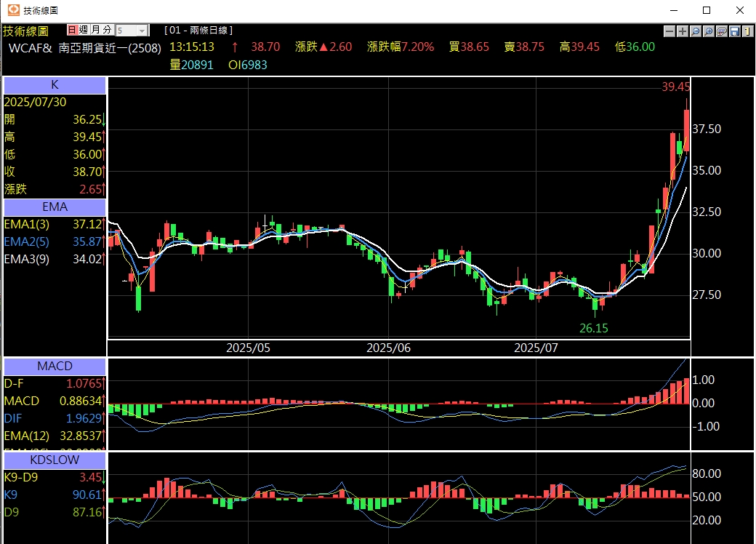Click the K panel header
Image resolution: width=756 pixels, height=544 pixels.
click(x=55, y=85)
